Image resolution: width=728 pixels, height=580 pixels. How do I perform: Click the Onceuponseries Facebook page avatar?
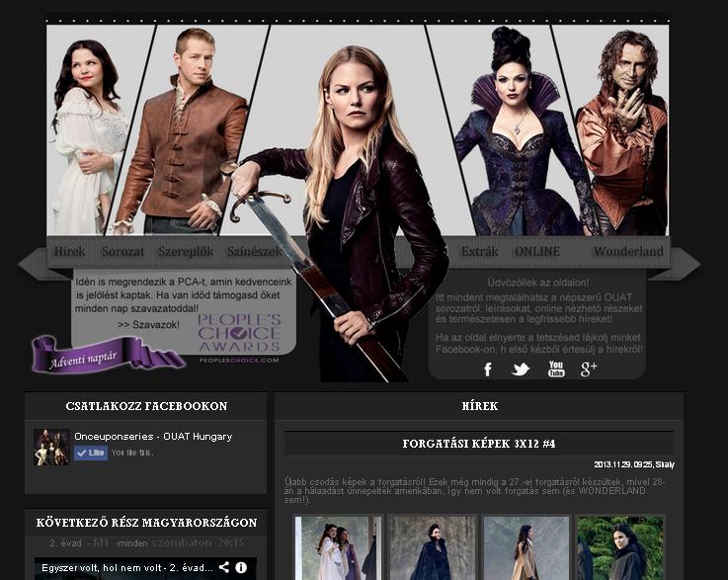(51, 447)
